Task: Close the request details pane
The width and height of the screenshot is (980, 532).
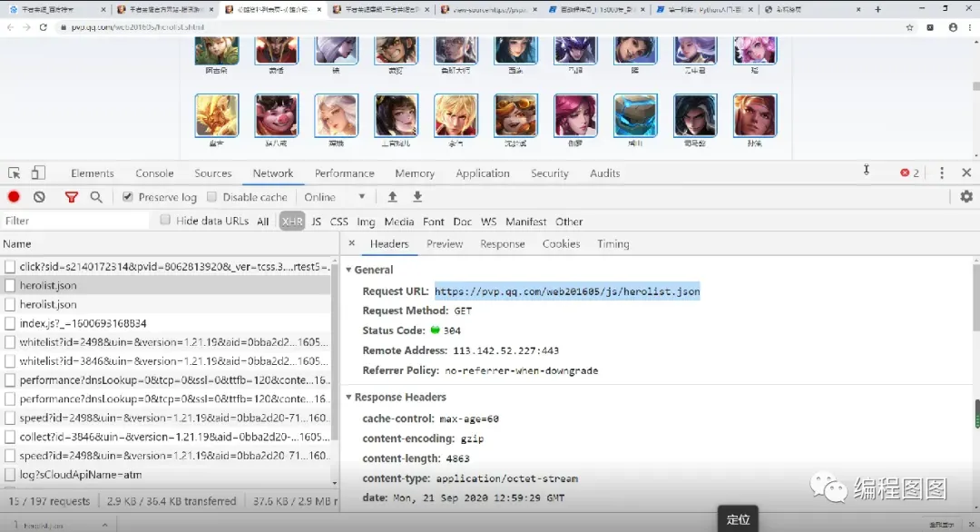Action: pyautogui.click(x=352, y=243)
